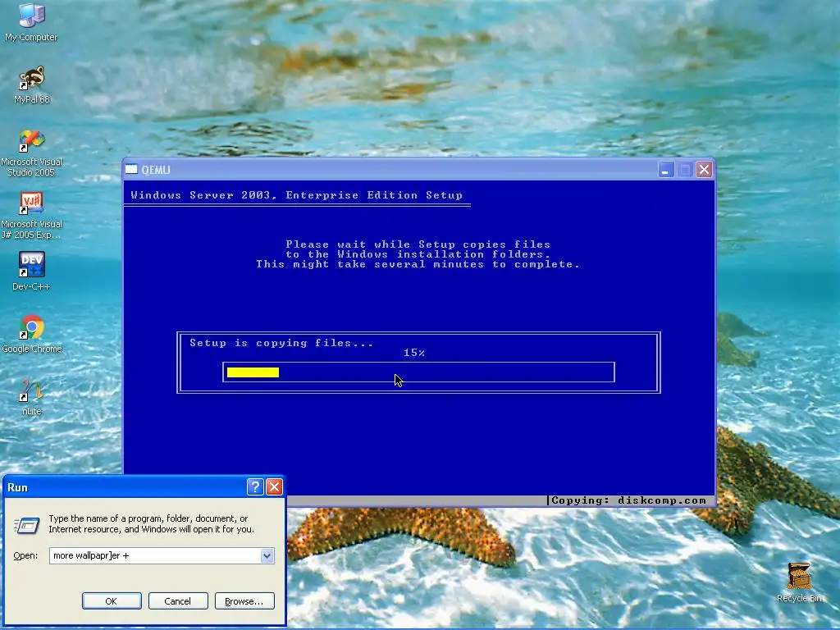Expand the Open combo box dropdown arrow
Viewport: 840px width, 630px height.
click(x=267, y=555)
